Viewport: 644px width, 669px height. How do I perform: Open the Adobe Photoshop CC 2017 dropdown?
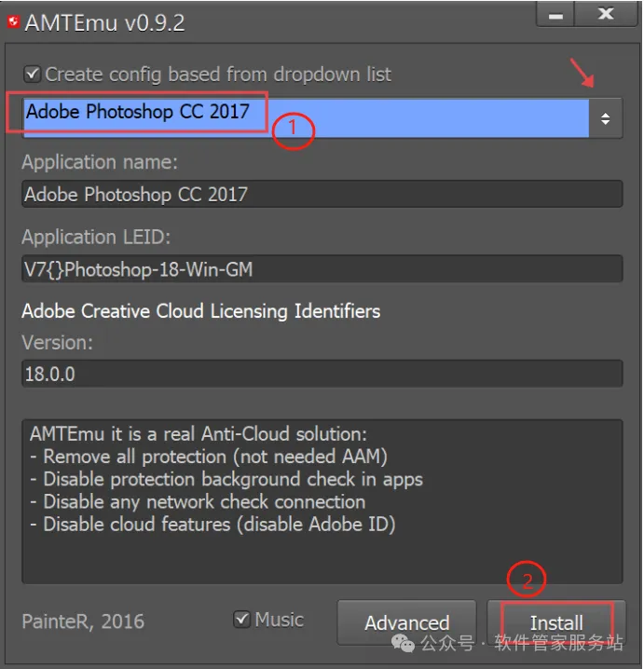pyautogui.click(x=306, y=118)
